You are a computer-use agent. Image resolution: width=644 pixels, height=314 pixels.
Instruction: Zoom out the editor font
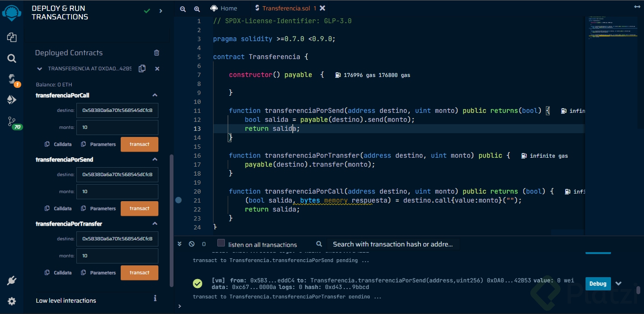(183, 8)
